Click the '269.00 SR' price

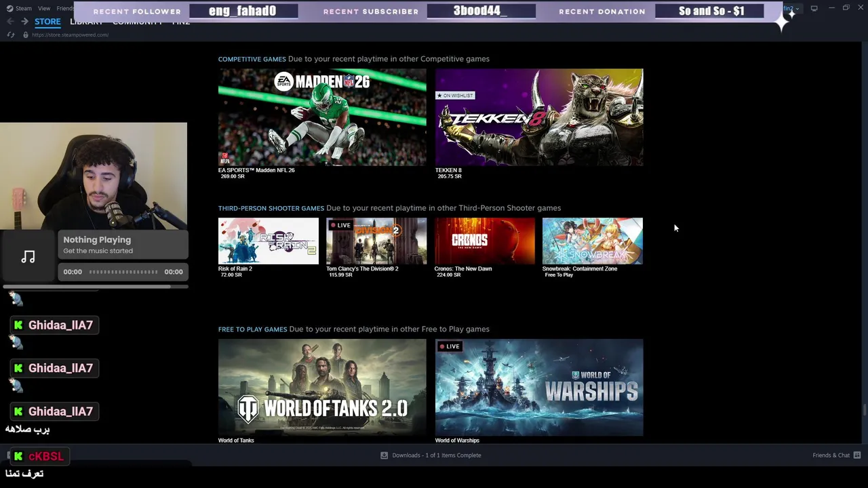233,176
